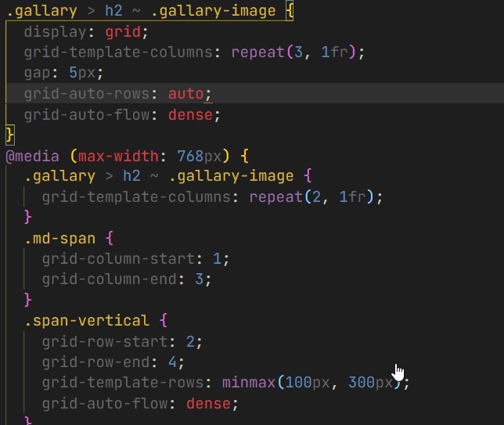Click the first top-level '.gallary-image' selector
Screen dimensions: 504x425
[213, 11]
